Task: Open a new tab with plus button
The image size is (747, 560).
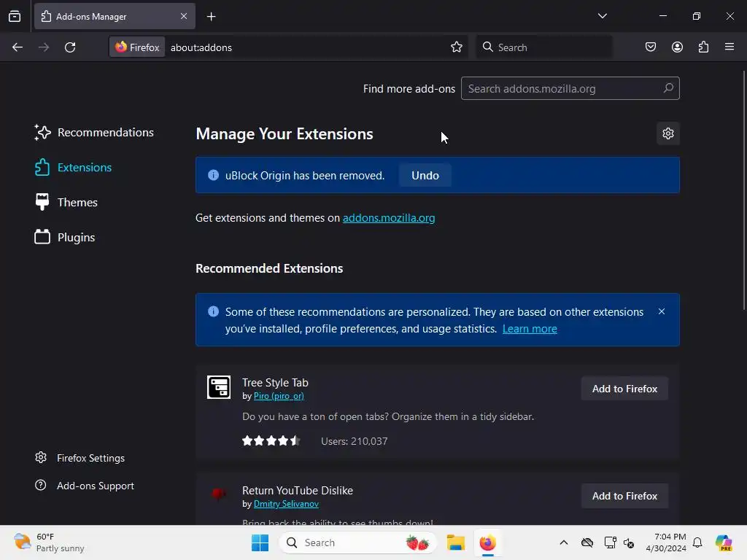Action: (x=211, y=17)
